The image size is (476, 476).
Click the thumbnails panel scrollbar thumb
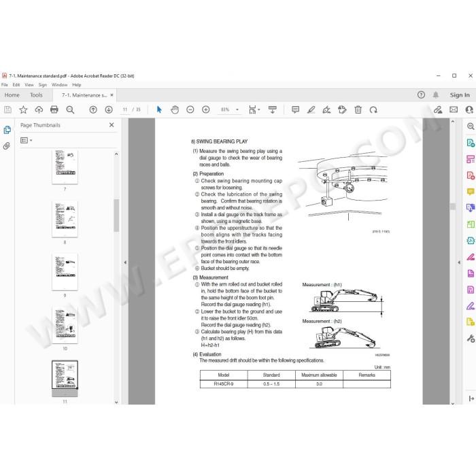pos(116,216)
